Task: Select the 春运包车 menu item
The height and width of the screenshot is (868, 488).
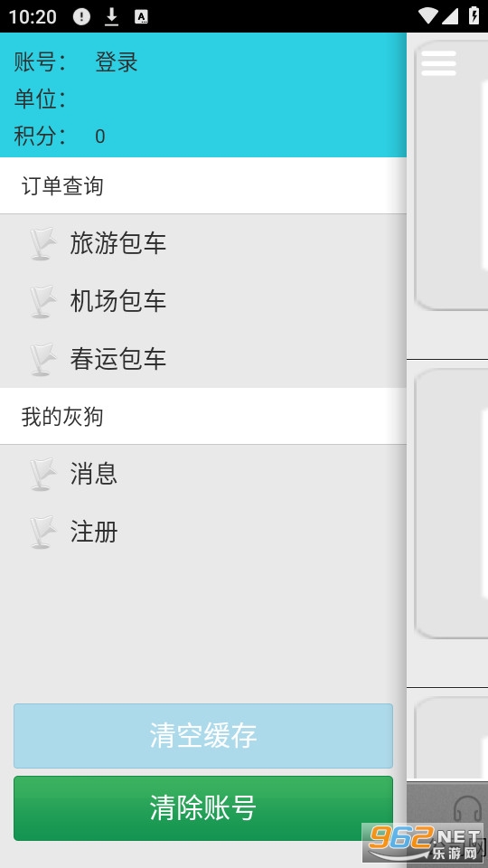Action: (x=203, y=359)
